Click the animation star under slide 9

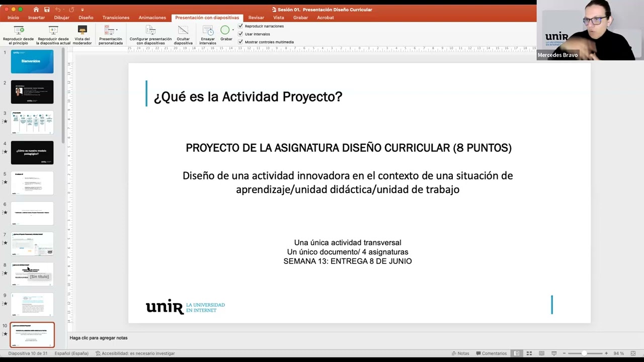click(6, 303)
